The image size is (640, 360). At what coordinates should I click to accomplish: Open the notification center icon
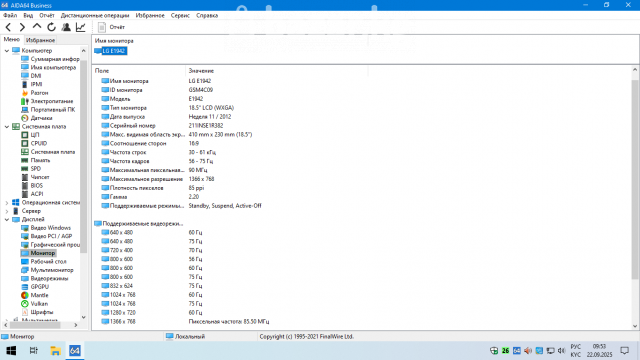[x=624, y=351]
